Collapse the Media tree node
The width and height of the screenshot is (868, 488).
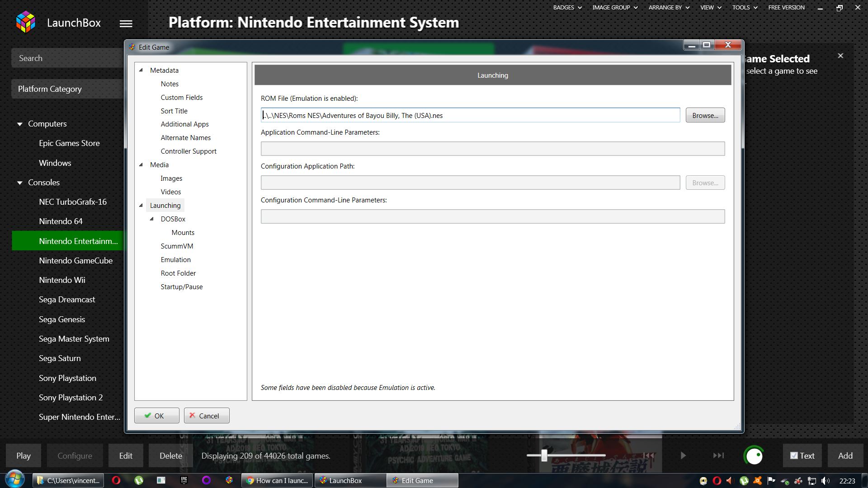tap(141, 164)
